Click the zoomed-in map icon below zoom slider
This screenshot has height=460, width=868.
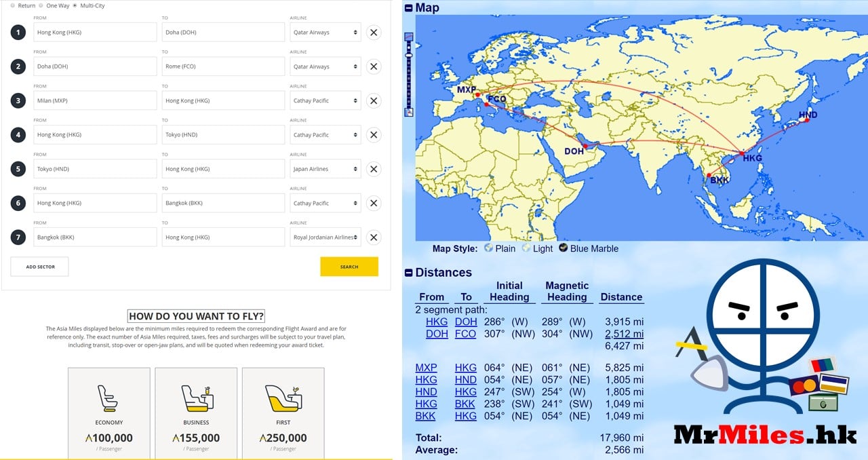pos(409,113)
